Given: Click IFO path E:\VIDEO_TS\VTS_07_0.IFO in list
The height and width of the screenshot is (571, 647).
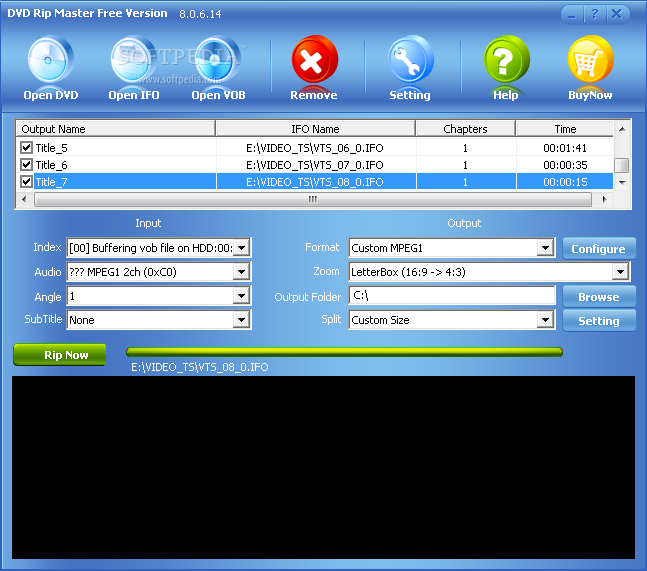Looking at the screenshot, I should click(315, 165).
